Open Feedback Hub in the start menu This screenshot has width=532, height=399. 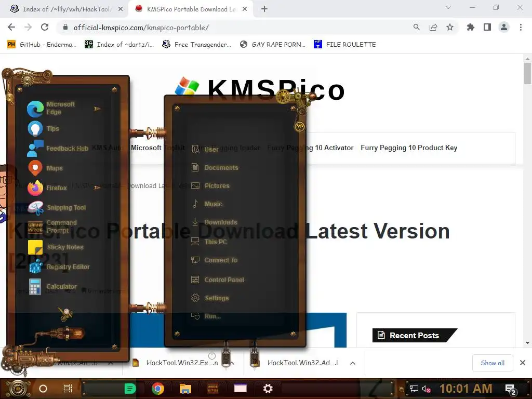click(57, 148)
